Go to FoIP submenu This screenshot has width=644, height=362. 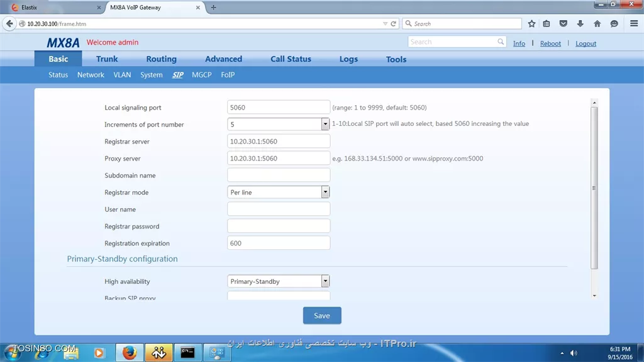point(228,75)
